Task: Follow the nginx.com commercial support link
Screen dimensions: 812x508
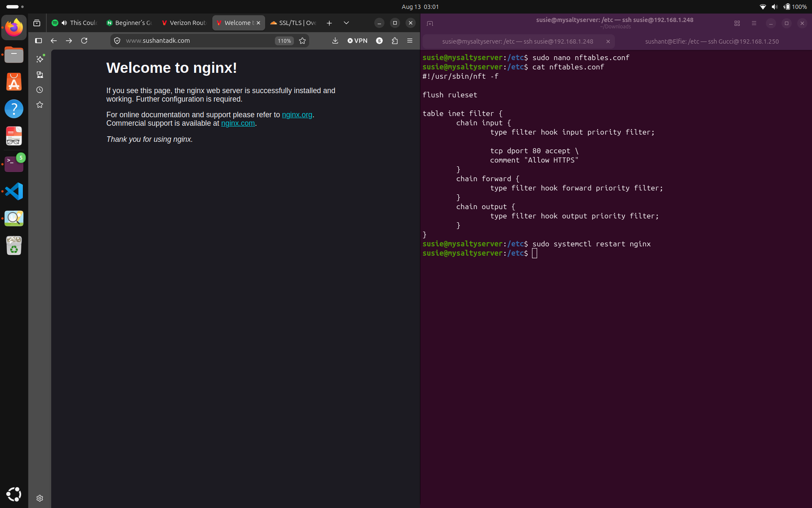Action: pyautogui.click(x=238, y=123)
